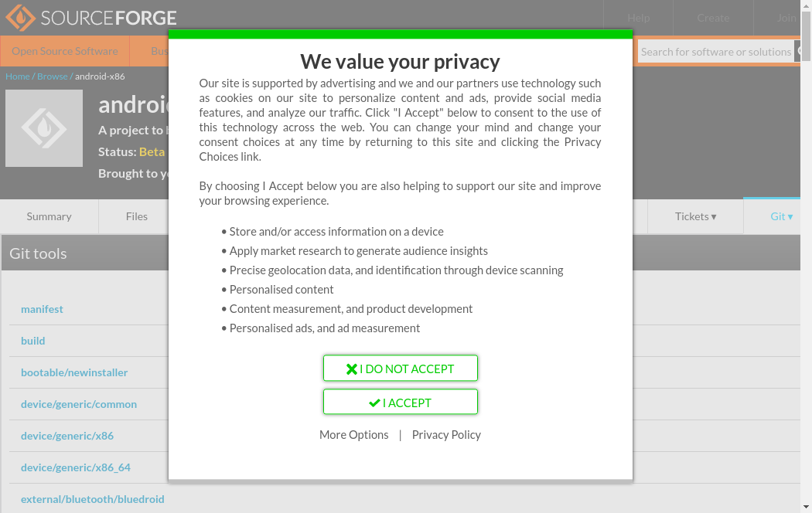Image resolution: width=812 pixels, height=513 pixels.
Task: Open the manifest repository link
Action: [42, 309]
